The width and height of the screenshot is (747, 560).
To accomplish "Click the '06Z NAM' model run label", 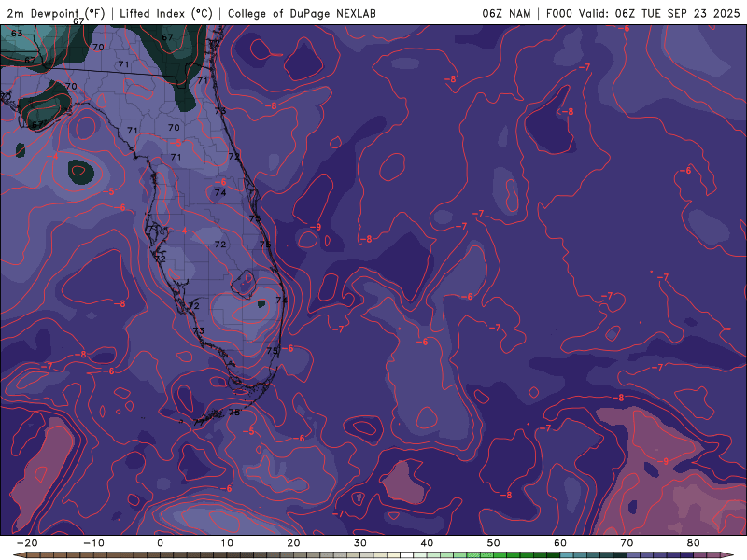I will [x=506, y=14].
